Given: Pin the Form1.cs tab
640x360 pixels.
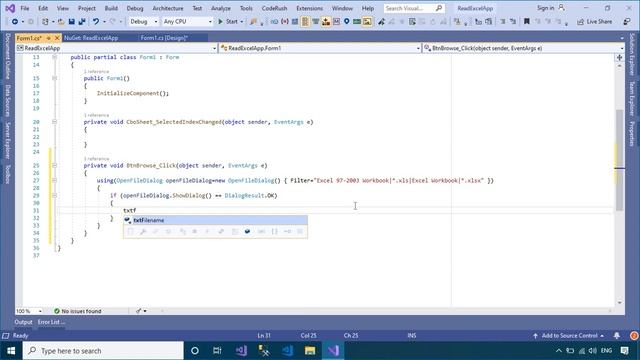Looking at the screenshot, I should (x=48, y=38).
